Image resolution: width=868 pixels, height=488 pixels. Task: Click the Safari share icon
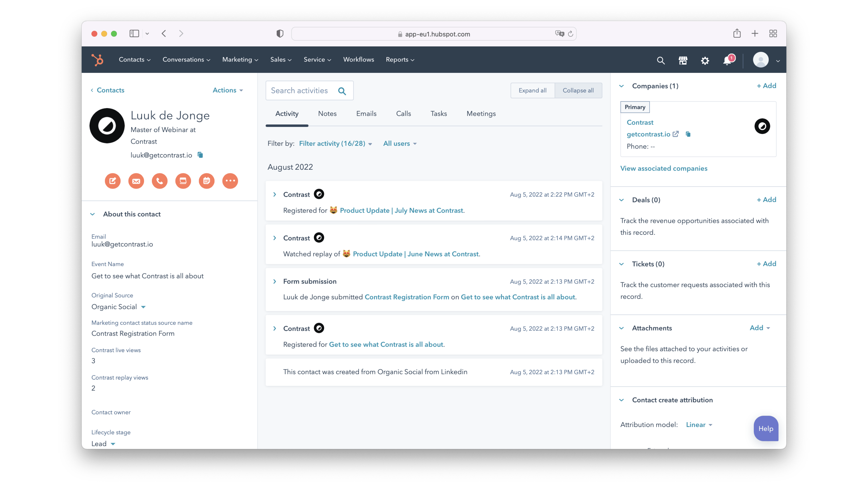[737, 33]
